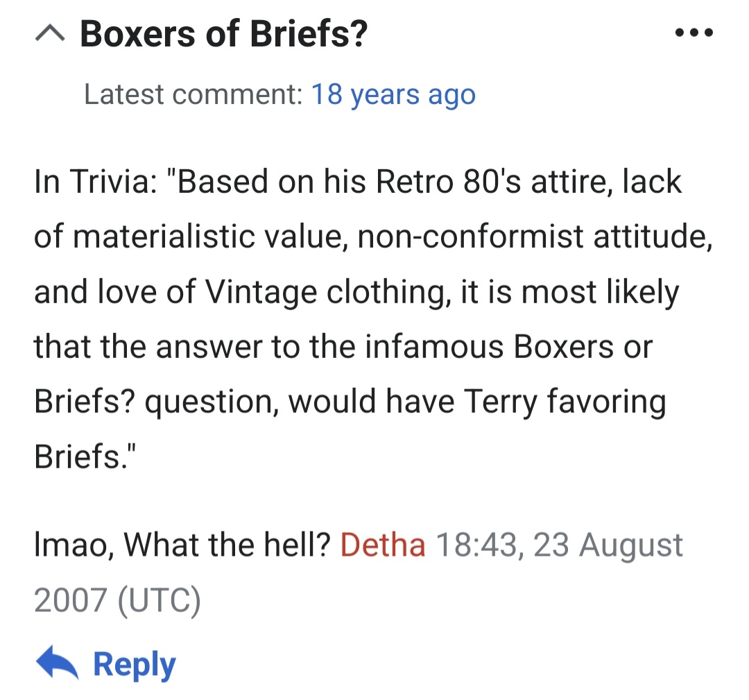This screenshot has width=749, height=700.
Task: Click the 'Latest comment:' label
Action: [193, 94]
